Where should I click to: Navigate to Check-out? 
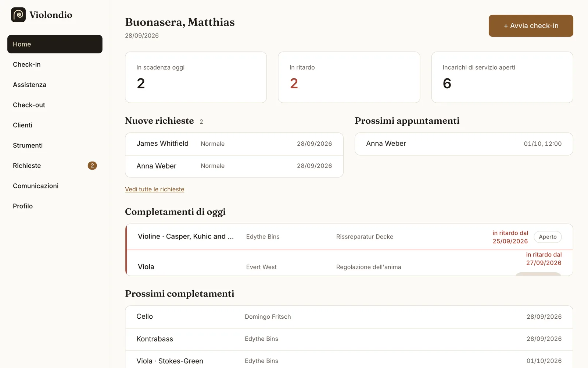coord(55,105)
